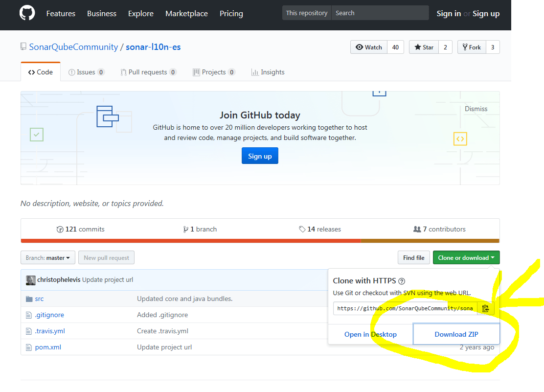Open the pom.xml file link
Image resolution: width=544 pixels, height=392 pixels.
coord(48,347)
